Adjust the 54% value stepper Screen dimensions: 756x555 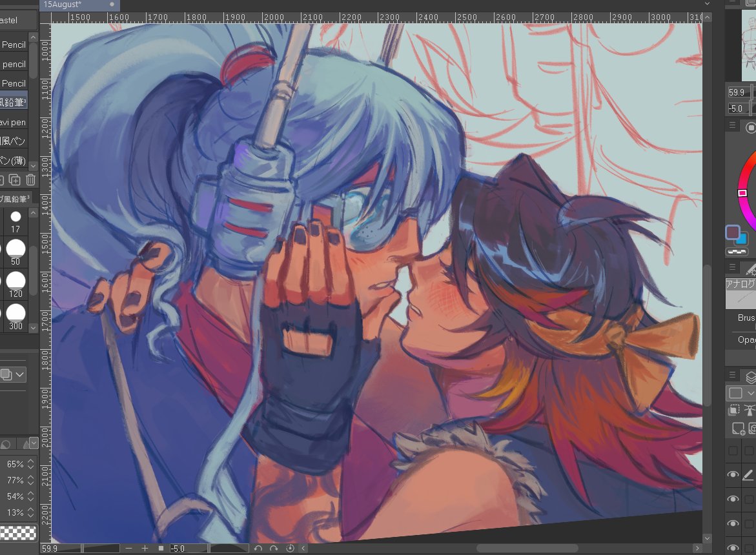pyautogui.click(x=31, y=496)
